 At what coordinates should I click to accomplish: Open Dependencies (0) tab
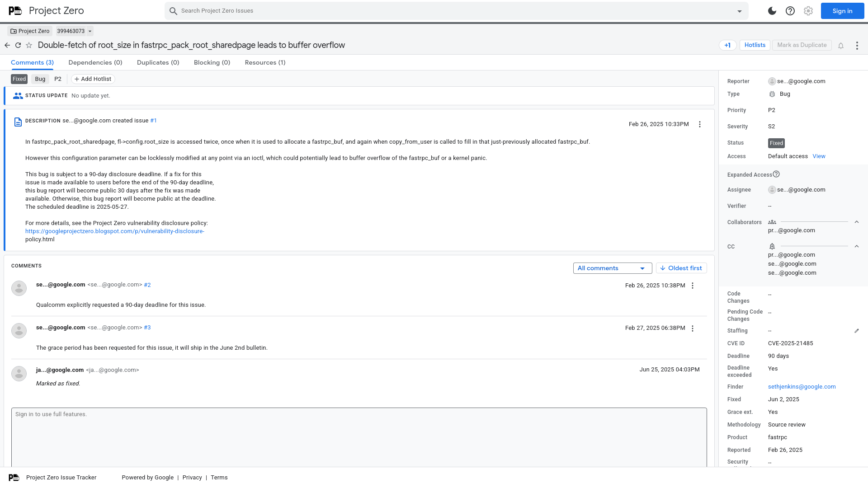(95, 62)
